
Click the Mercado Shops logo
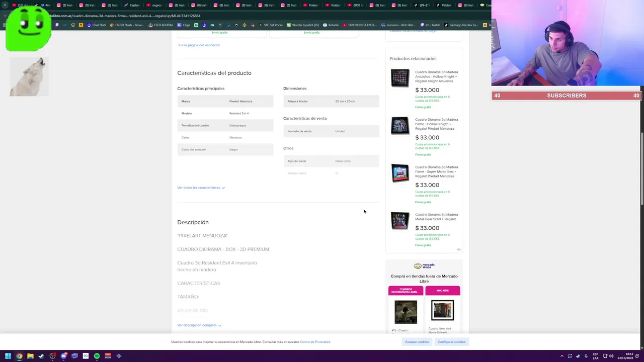tap(424, 266)
